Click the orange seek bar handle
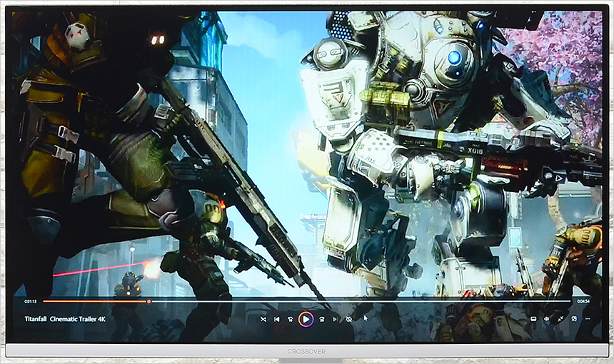The image size is (614, 364). [149, 301]
